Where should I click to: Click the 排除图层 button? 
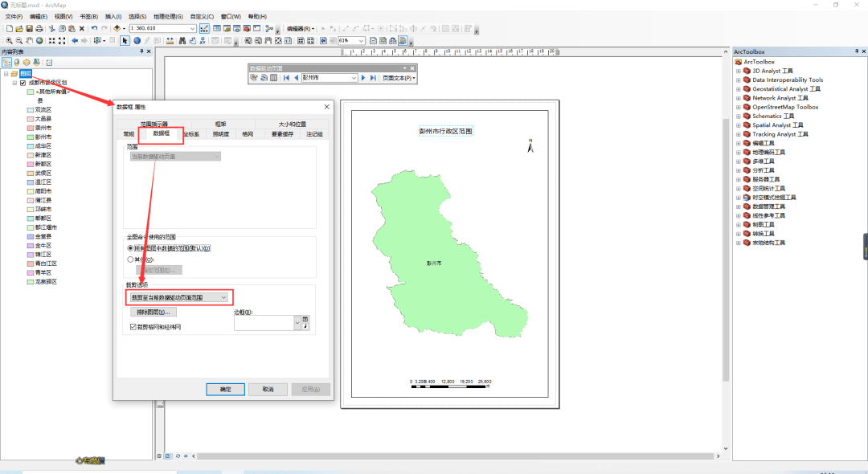pos(153,312)
